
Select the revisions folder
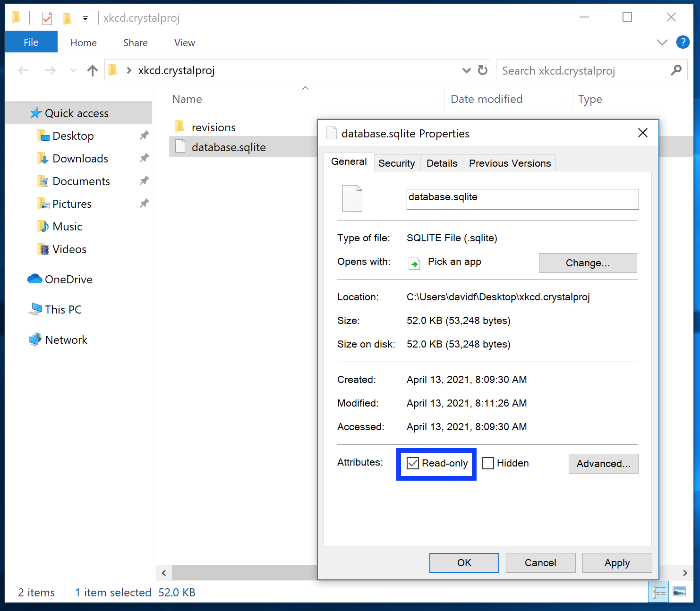pyautogui.click(x=213, y=127)
